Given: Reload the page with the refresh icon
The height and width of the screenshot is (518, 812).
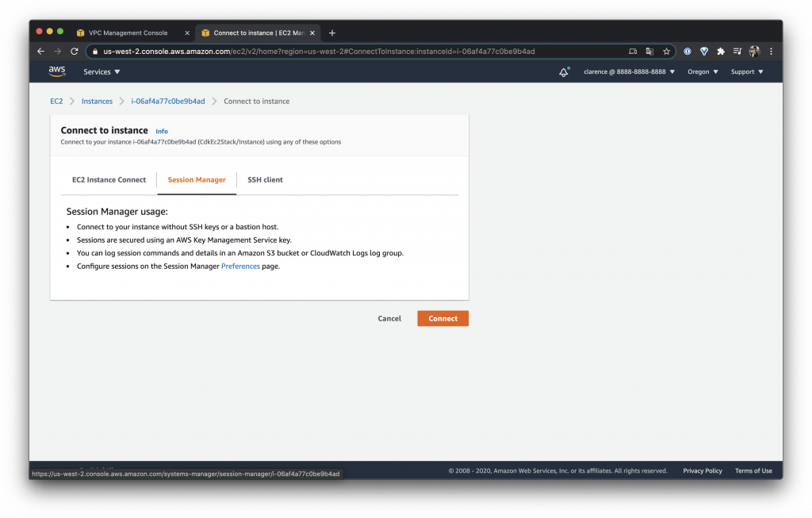Looking at the screenshot, I should tap(75, 52).
